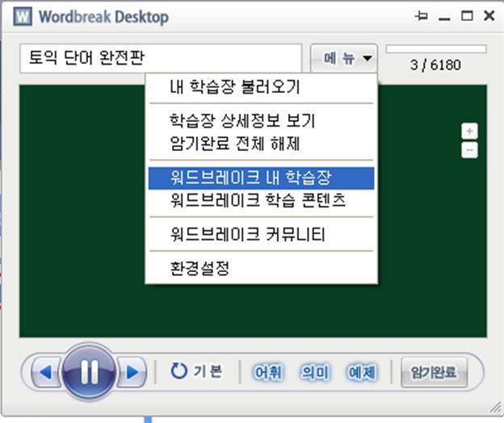504x423 pixels.
Task: Toggle the 어휘 display option
Action: coord(268,373)
